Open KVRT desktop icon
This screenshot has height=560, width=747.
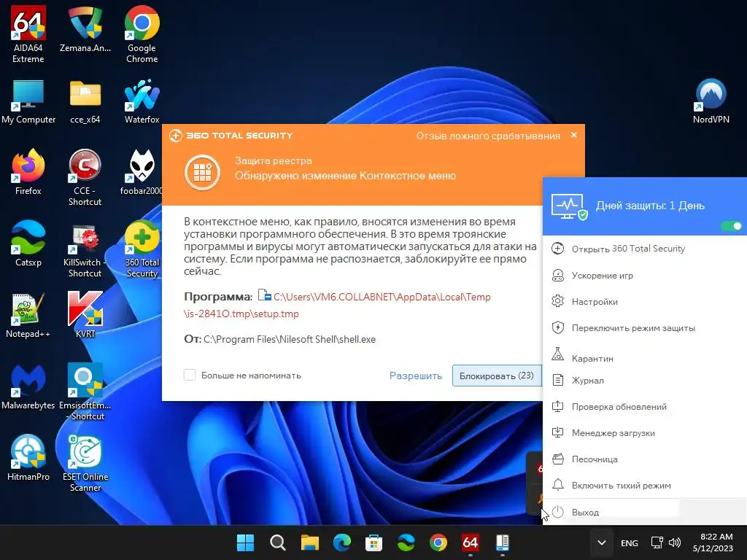tap(85, 315)
